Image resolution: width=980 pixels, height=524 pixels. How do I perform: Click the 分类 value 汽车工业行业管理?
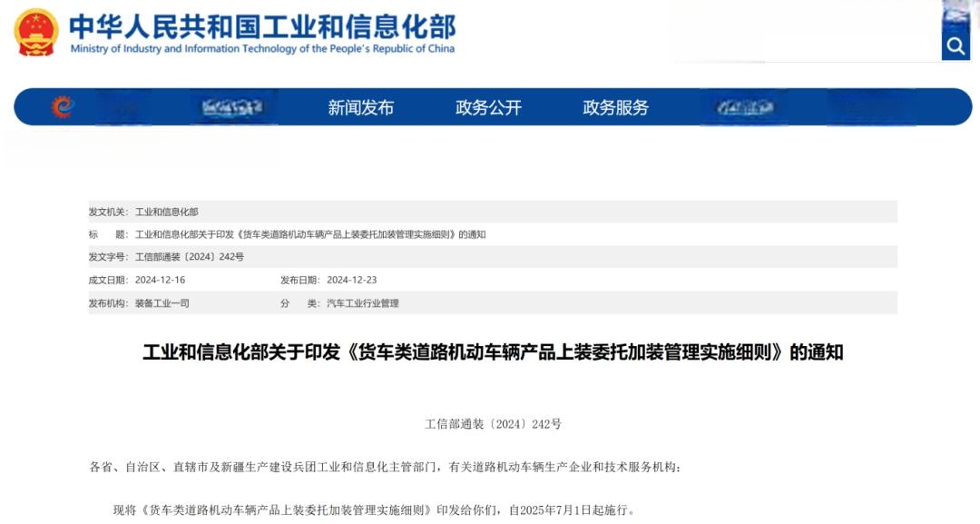[x=362, y=303]
